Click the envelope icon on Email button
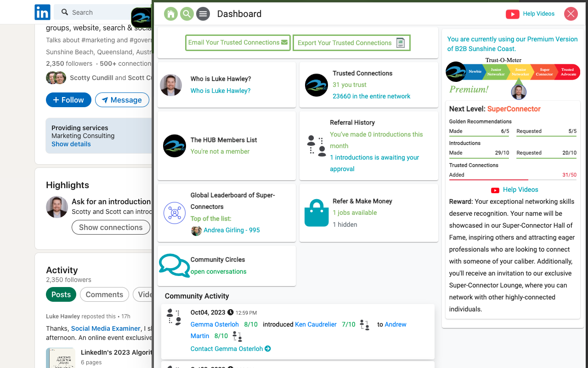 pyautogui.click(x=284, y=43)
